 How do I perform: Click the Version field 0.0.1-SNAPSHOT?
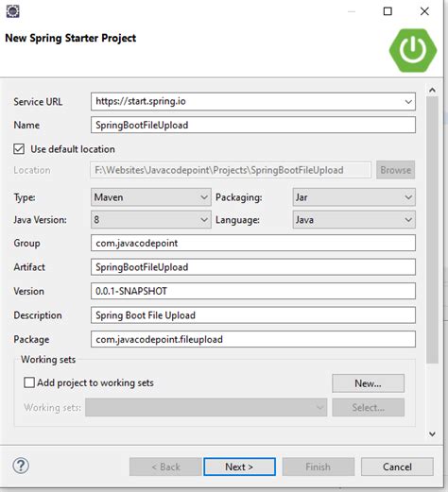253,291
